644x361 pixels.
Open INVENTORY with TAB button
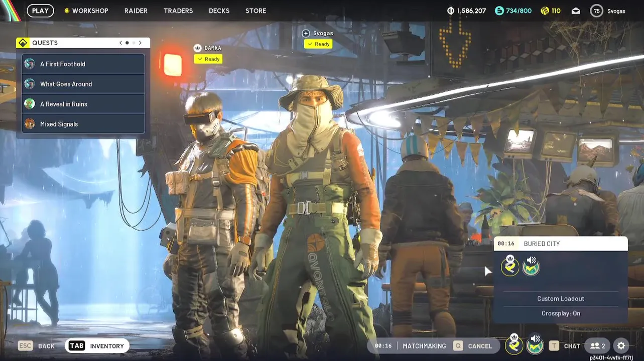coord(97,346)
